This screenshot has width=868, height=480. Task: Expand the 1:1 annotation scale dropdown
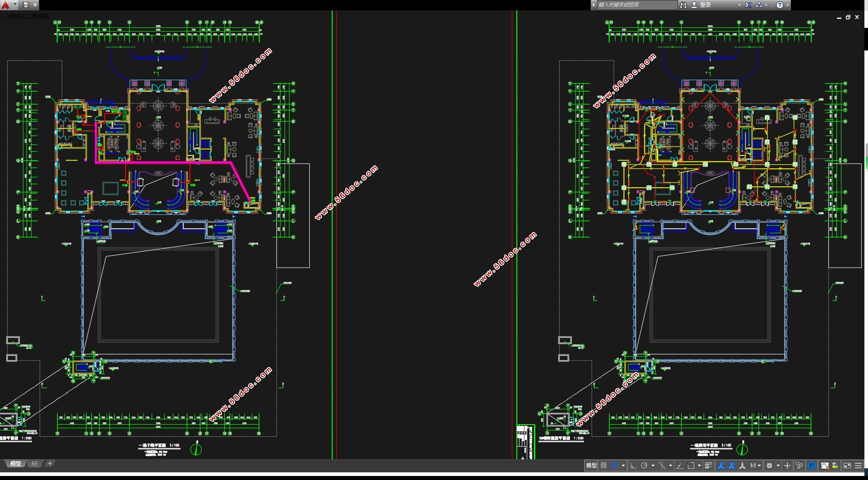(759, 466)
